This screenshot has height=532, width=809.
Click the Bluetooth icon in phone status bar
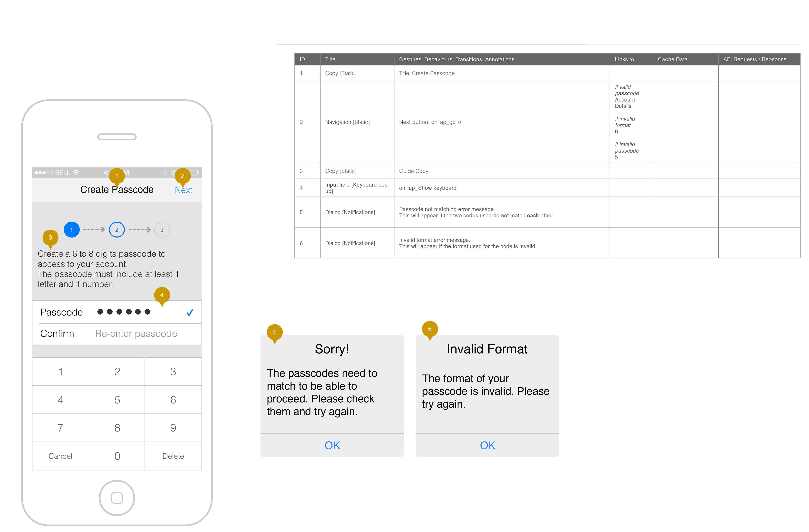coord(165,172)
